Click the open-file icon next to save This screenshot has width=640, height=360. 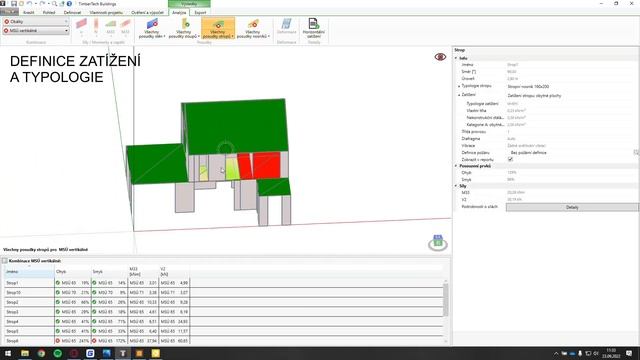[x=21, y=4]
